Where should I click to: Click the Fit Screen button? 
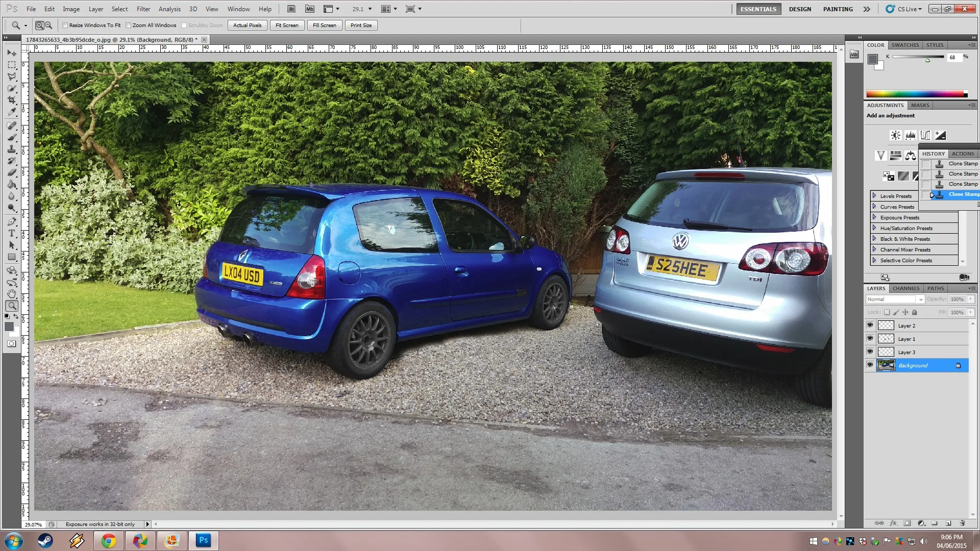click(287, 25)
